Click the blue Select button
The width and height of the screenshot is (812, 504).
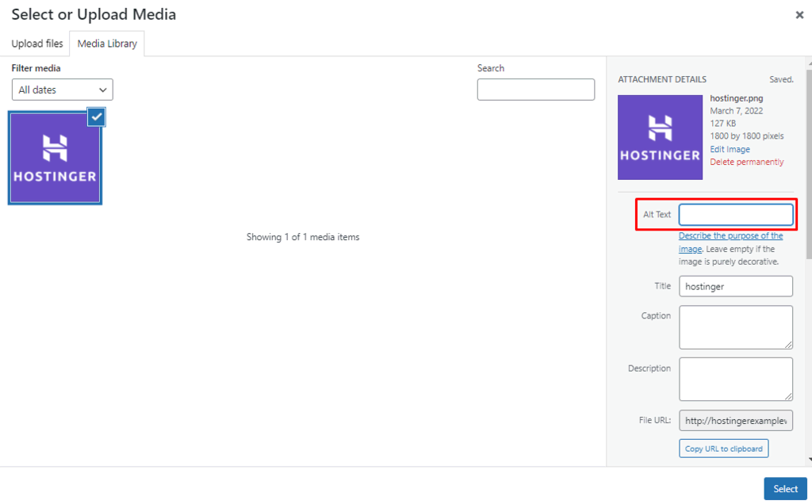click(785, 489)
